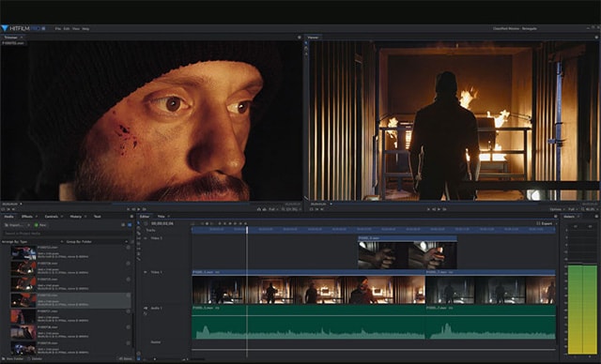
Task: Select the first audio clip on Audio 1
Action: 309,323
